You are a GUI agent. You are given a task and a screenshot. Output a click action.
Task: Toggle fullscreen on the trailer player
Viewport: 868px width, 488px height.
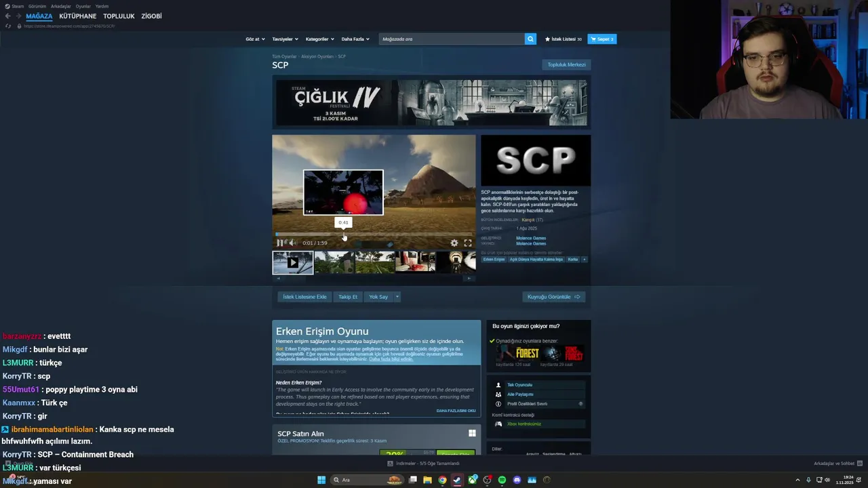click(x=468, y=243)
